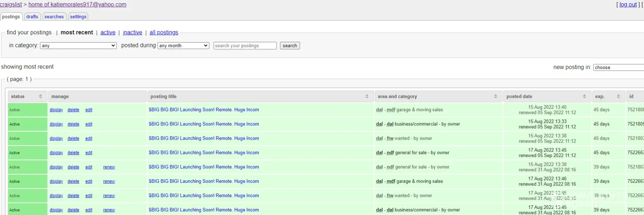Sort table by status column arrows
This screenshot has height=215, width=644.
(x=40, y=96)
